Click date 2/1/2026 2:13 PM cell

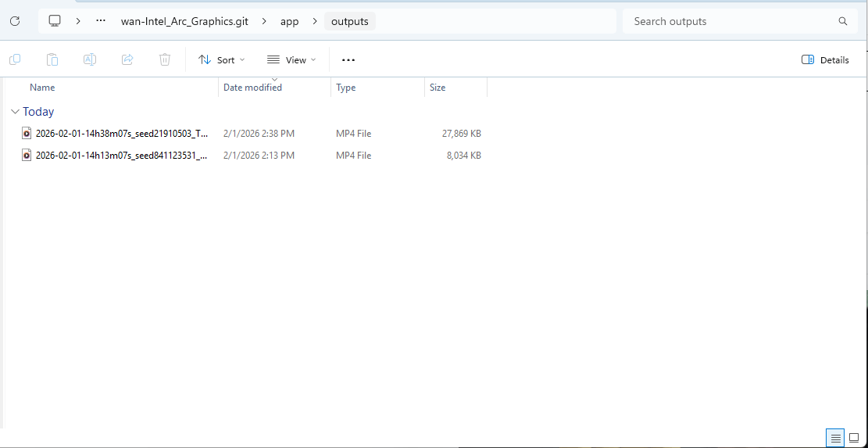(x=259, y=156)
